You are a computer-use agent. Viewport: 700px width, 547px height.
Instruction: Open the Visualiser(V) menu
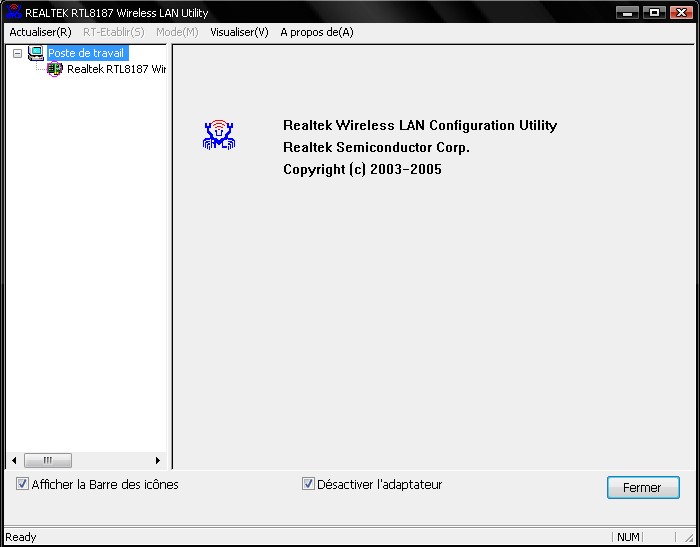coord(239,32)
